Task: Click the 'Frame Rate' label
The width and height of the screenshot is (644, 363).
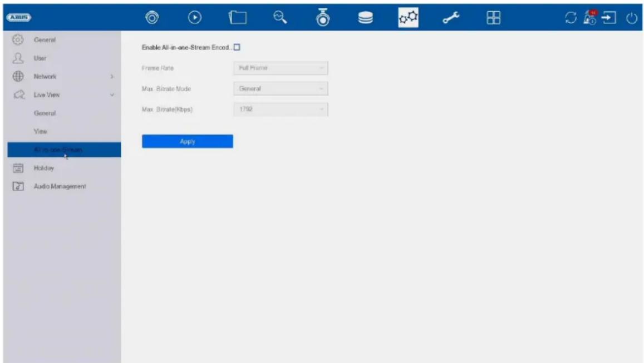Action: click(158, 68)
